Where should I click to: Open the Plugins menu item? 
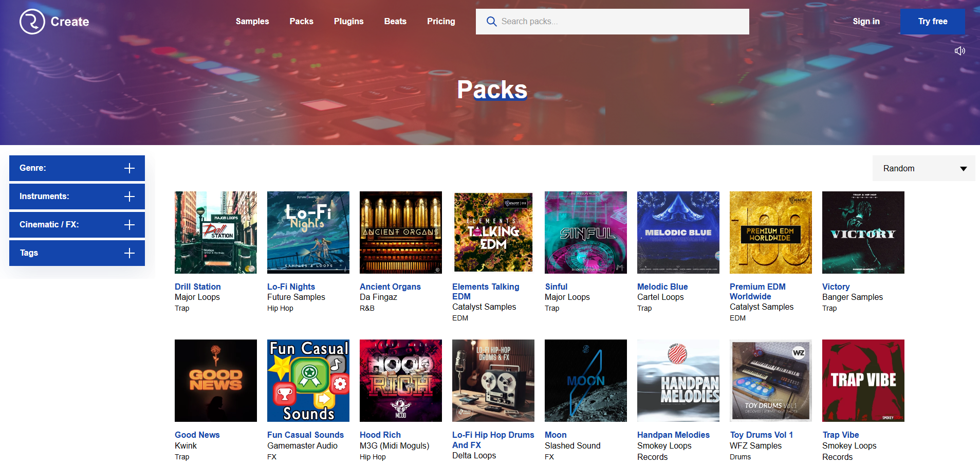click(x=348, y=21)
